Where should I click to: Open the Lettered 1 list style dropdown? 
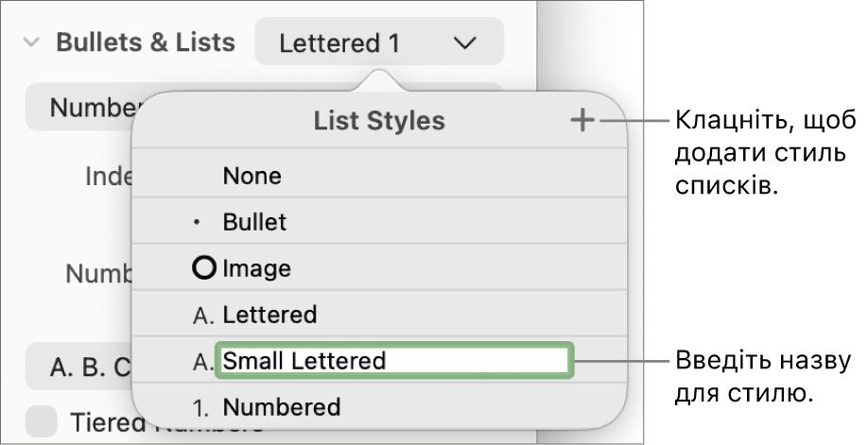[x=378, y=43]
